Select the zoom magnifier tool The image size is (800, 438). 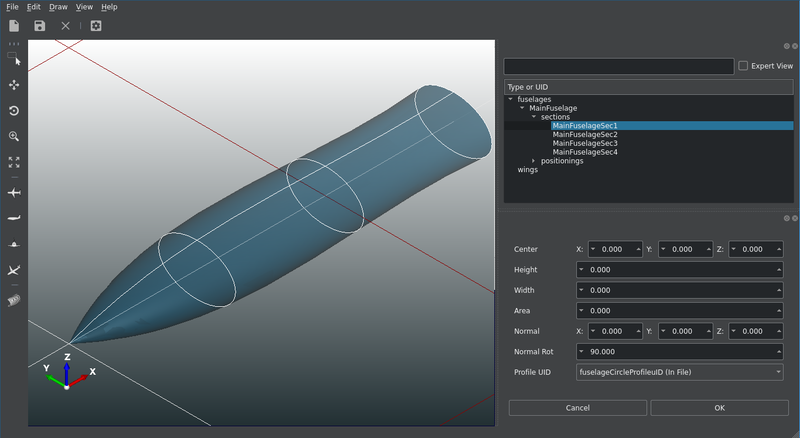14,136
